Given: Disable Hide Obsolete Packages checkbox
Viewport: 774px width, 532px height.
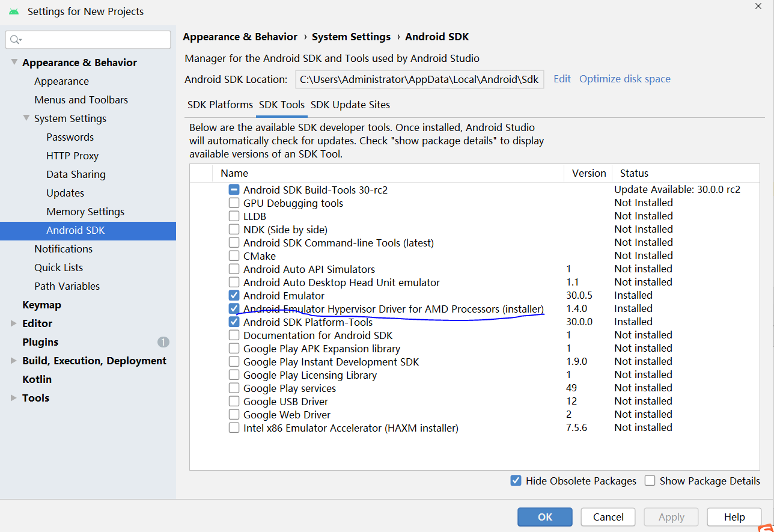Looking at the screenshot, I should pyautogui.click(x=516, y=480).
